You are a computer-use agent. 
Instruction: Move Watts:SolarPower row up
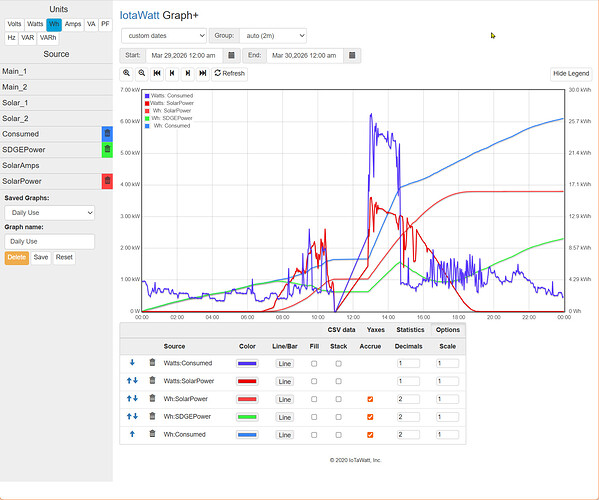point(129,380)
